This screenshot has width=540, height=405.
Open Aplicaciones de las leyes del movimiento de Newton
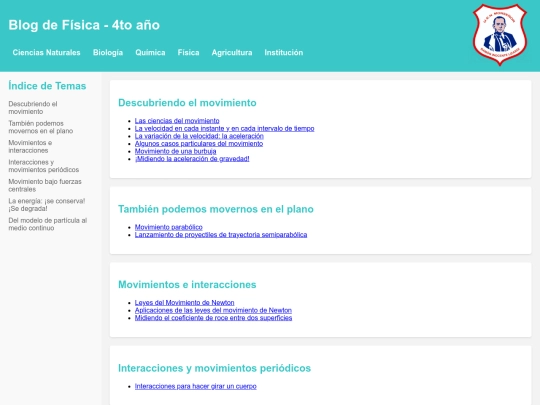pos(213,310)
